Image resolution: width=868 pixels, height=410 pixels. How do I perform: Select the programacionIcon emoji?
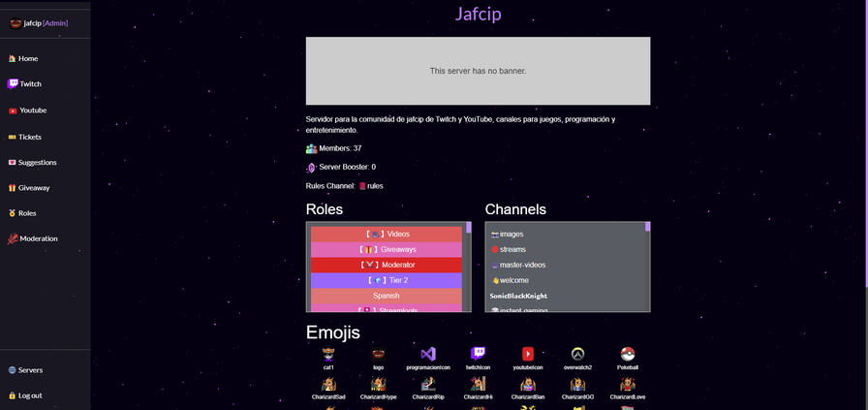coord(428,354)
